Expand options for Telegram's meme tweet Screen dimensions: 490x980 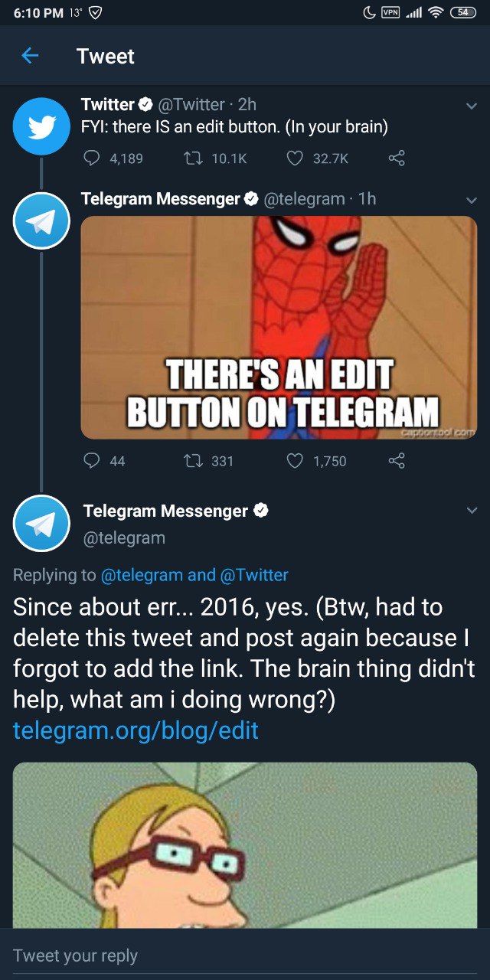(471, 201)
